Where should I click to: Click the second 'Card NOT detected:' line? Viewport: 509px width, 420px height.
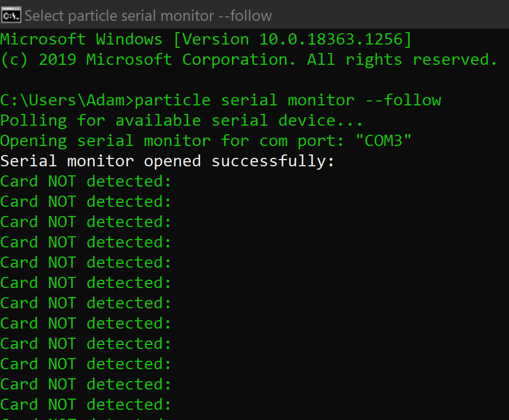coord(86,202)
